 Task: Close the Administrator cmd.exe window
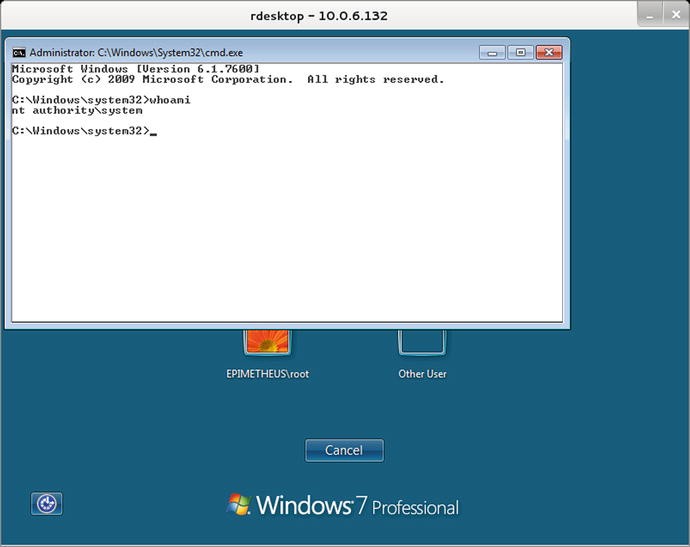(549, 53)
